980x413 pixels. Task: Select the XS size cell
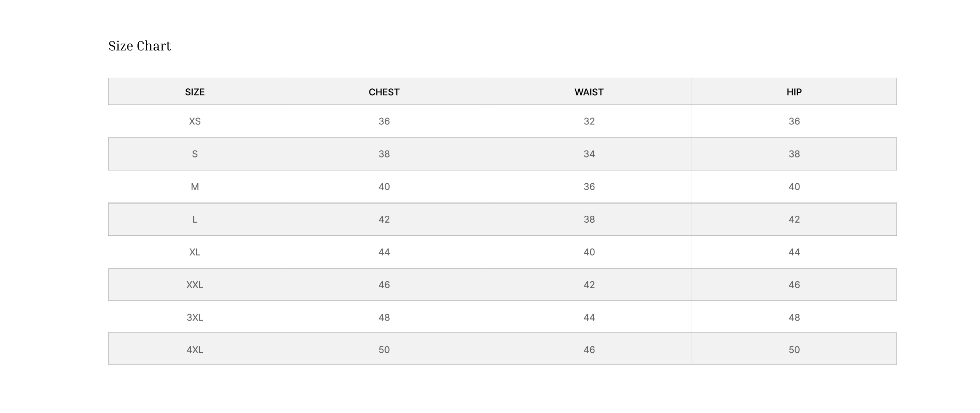tap(195, 121)
